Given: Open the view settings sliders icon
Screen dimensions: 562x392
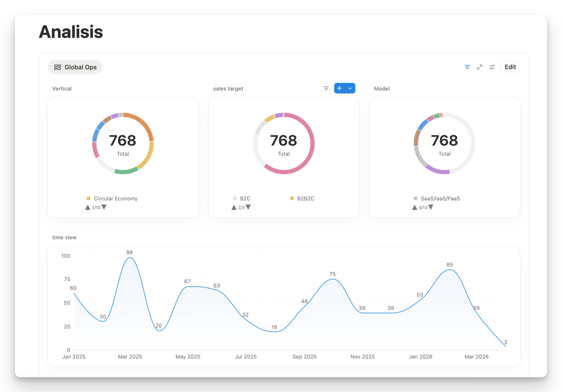Looking at the screenshot, I should (x=492, y=67).
